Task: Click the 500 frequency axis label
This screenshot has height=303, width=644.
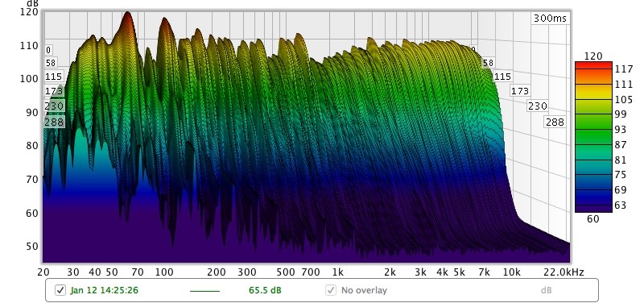Action: (x=286, y=272)
